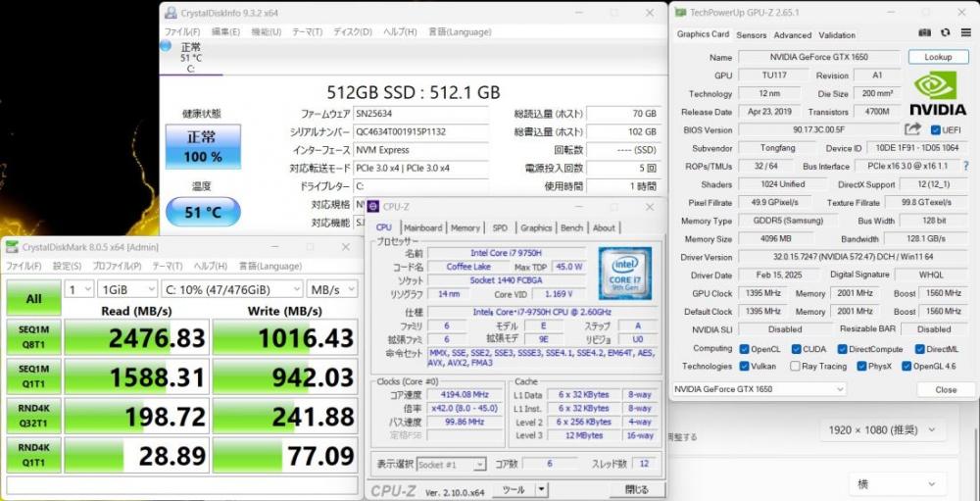This screenshot has height=501, width=980.
Task: Switch to the Validation tab in GPU-Z
Action: point(837,35)
